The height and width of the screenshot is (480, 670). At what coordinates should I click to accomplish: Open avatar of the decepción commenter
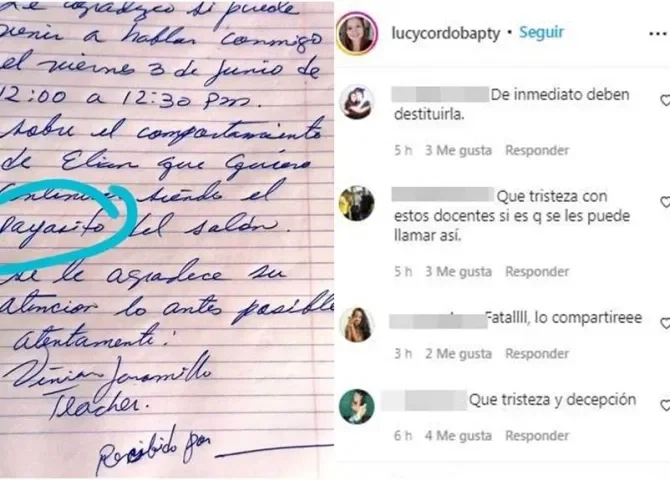coord(357,406)
